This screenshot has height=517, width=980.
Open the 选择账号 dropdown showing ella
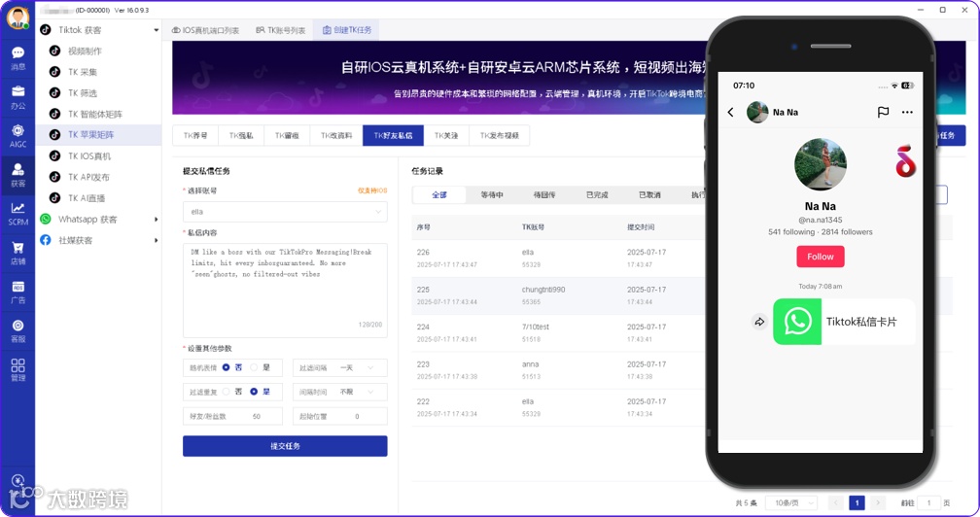click(x=285, y=212)
